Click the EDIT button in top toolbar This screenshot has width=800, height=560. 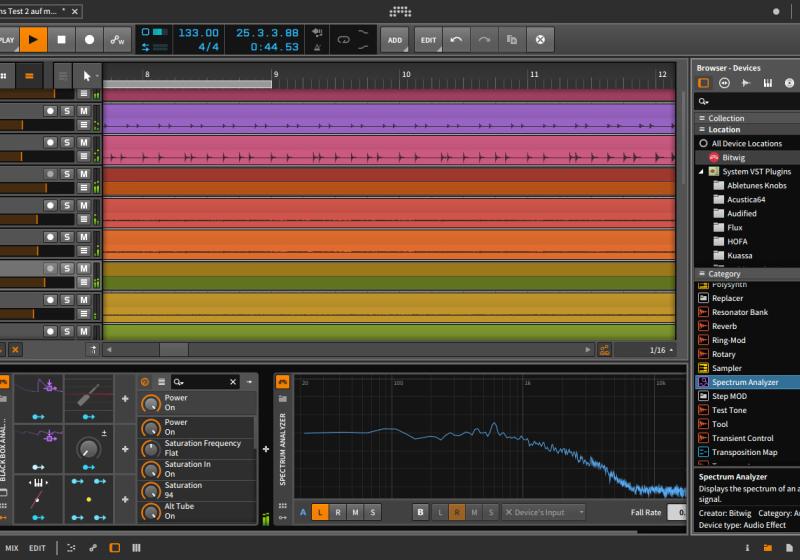[x=428, y=40]
